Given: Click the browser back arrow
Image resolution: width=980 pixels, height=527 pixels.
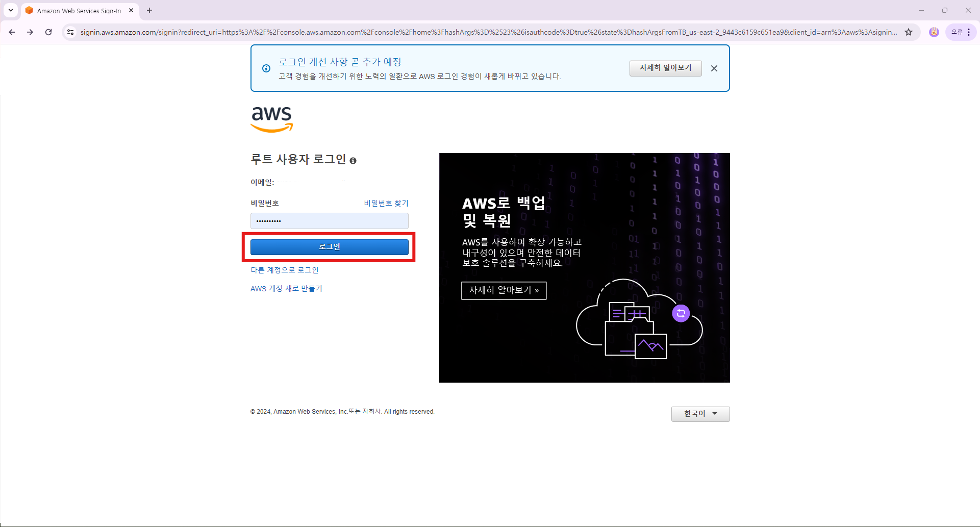Looking at the screenshot, I should pos(12,32).
